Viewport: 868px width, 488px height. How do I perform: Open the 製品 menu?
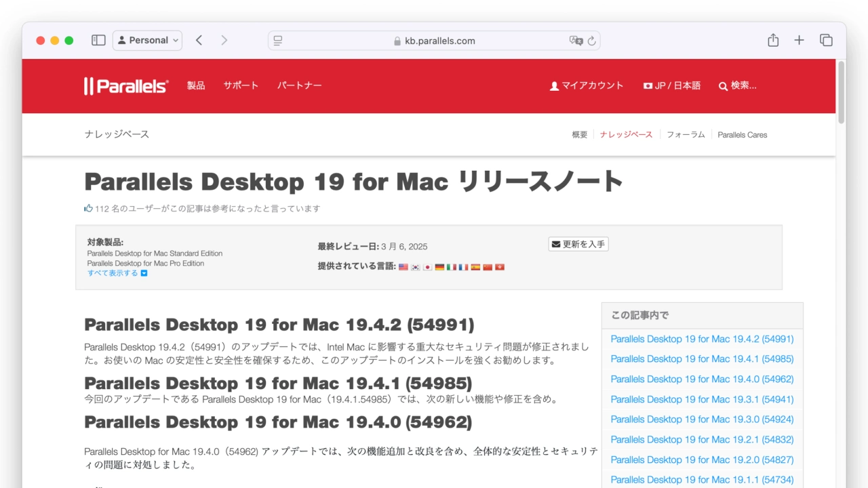(196, 85)
